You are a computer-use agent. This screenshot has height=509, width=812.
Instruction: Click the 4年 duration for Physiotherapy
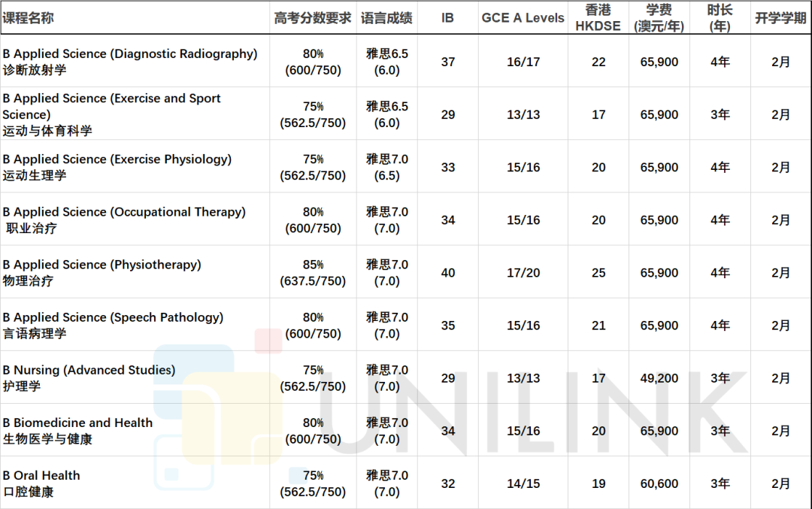point(720,273)
